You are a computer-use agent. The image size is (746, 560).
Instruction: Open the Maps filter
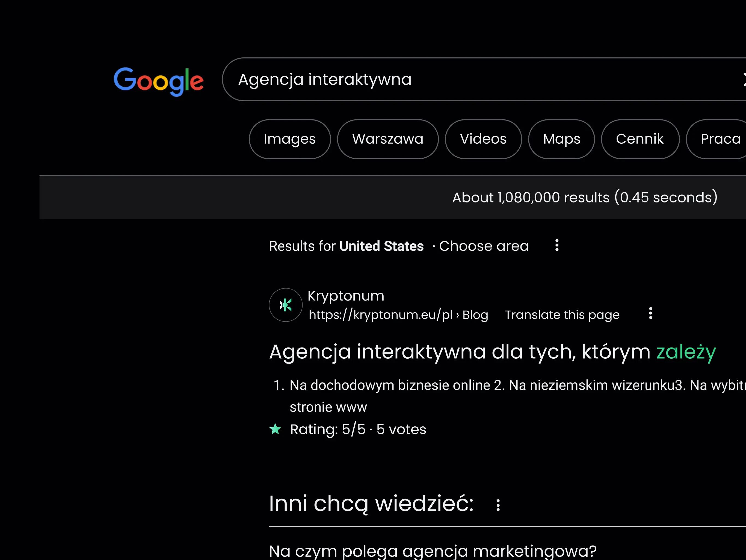pyautogui.click(x=561, y=139)
